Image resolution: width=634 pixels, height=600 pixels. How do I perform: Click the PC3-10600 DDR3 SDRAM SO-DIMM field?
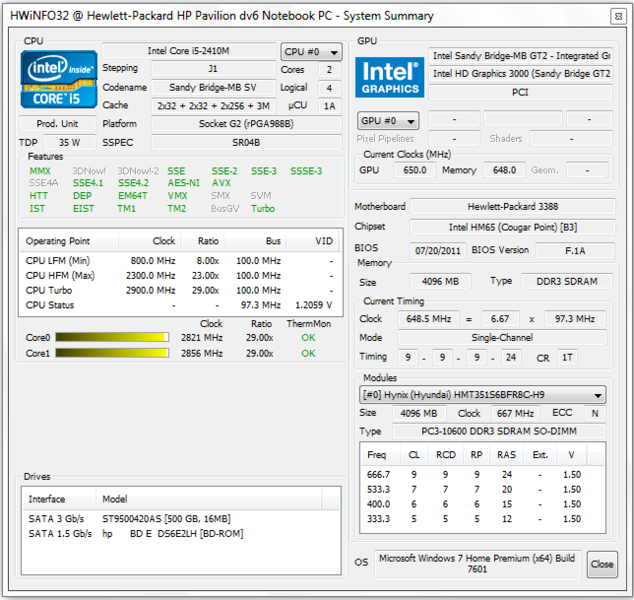(x=499, y=431)
